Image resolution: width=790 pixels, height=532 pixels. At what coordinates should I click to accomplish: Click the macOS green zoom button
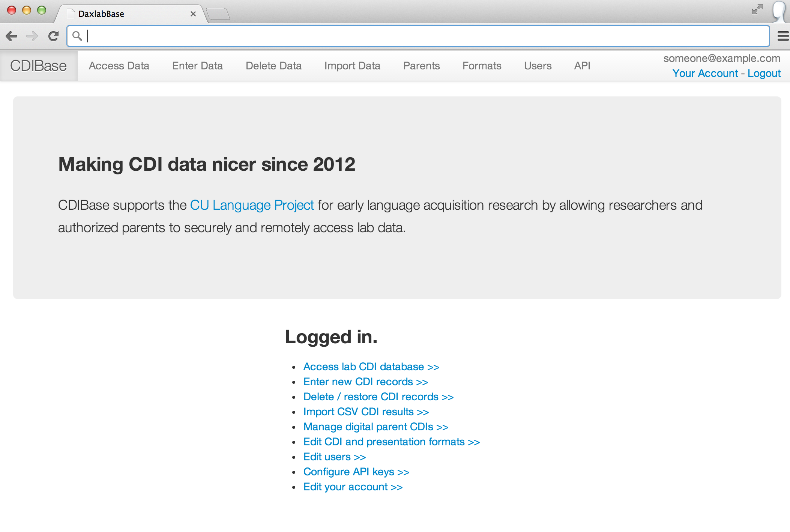42,10
